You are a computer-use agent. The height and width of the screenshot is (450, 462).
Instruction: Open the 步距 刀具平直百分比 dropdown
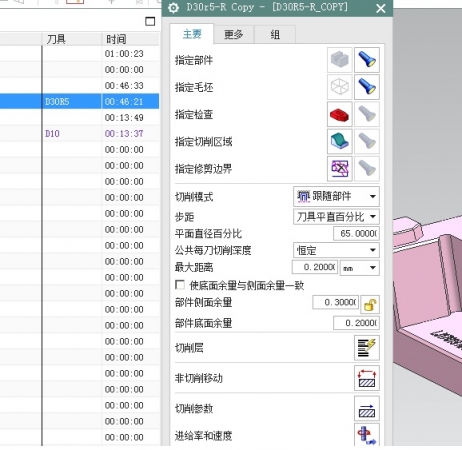tap(336, 217)
